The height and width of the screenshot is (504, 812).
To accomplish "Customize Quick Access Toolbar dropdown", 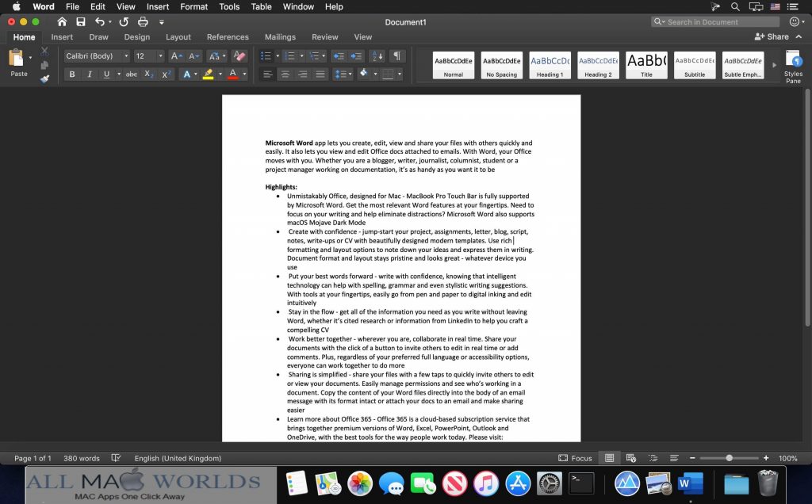I will click(161, 21).
